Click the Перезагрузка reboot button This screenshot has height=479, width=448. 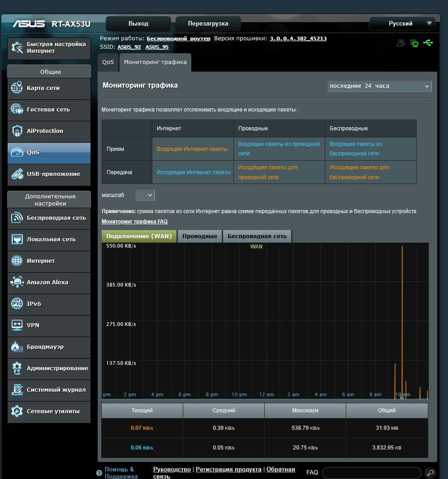tap(208, 23)
